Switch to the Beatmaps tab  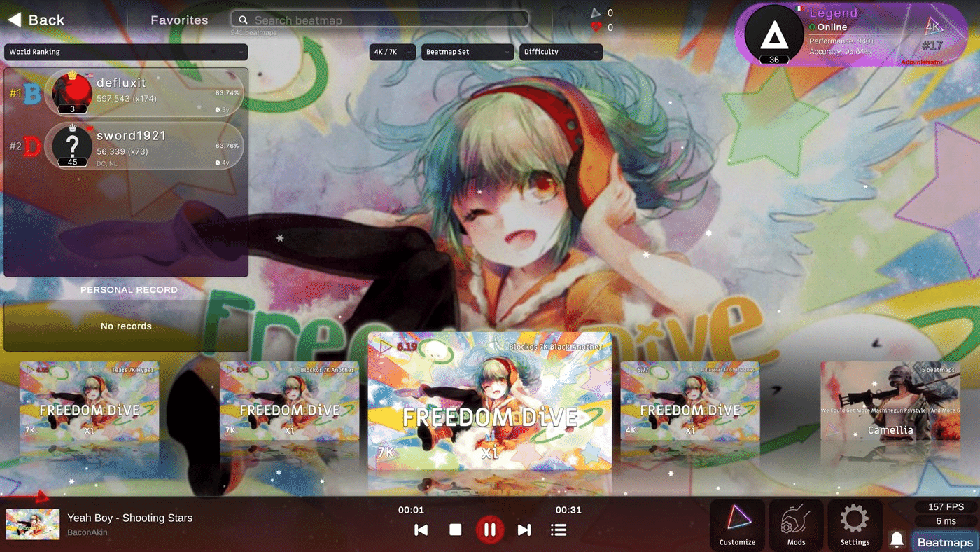pyautogui.click(x=945, y=542)
